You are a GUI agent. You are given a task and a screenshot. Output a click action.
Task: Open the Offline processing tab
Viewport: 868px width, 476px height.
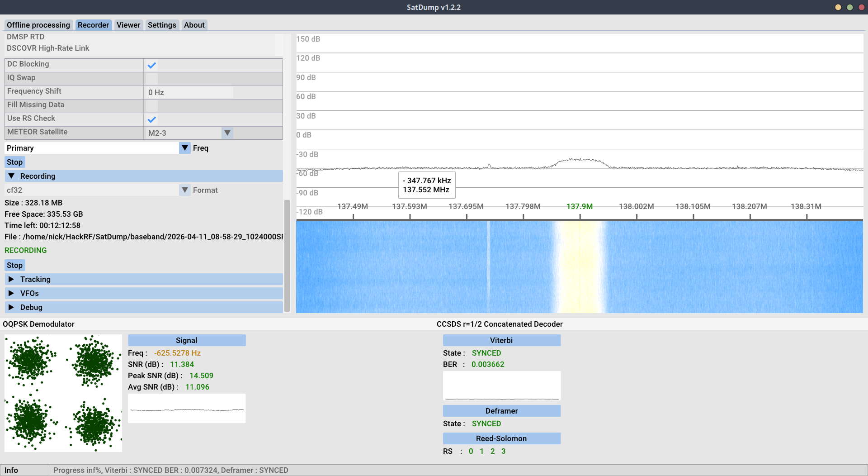coord(38,25)
